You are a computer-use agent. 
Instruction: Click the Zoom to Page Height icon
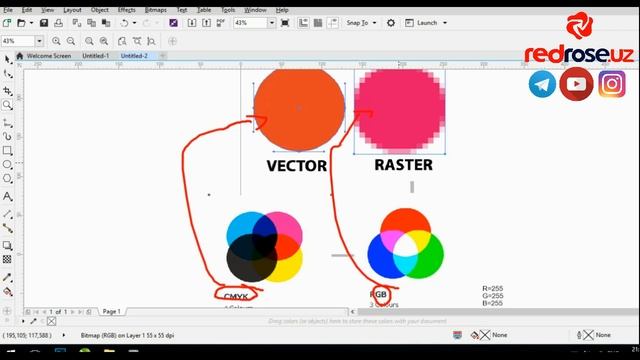[151, 41]
